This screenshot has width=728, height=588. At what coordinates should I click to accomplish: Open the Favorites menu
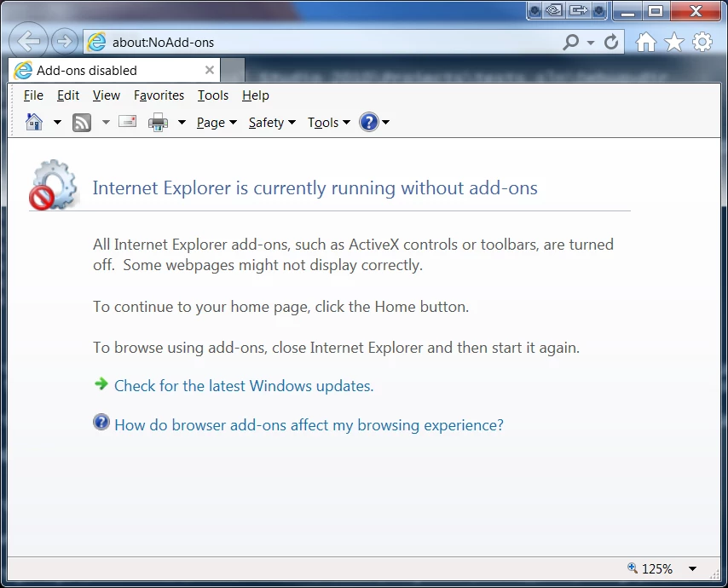(x=159, y=95)
